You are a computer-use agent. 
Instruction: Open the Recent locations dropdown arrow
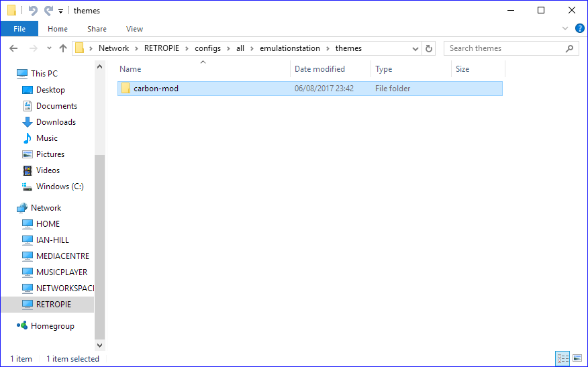pyautogui.click(x=49, y=48)
